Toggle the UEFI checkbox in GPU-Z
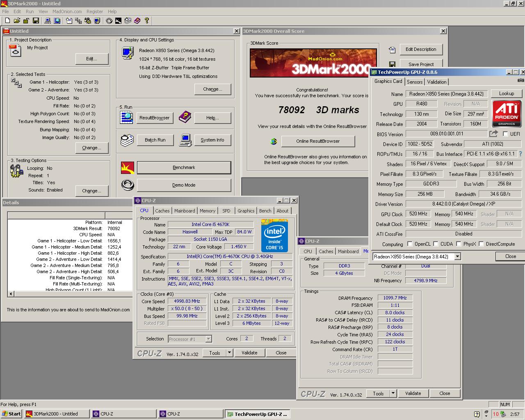Screen dimensions: 525x420 [505, 134]
